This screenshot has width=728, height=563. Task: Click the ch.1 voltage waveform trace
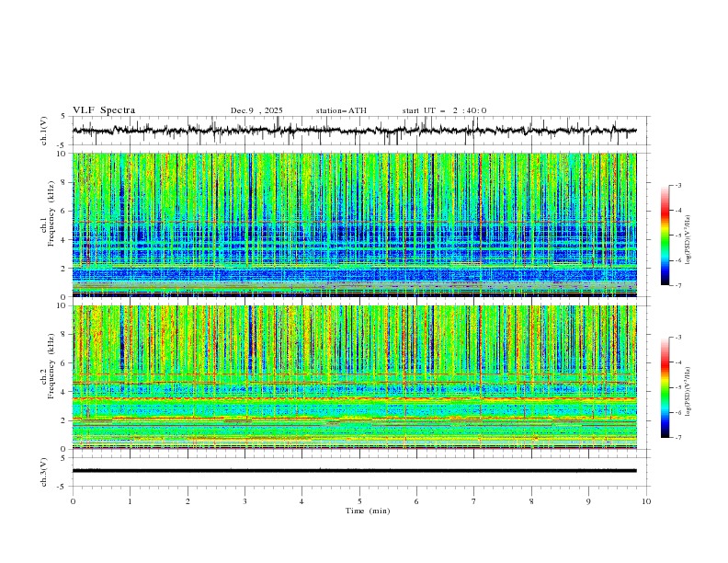(x=354, y=131)
